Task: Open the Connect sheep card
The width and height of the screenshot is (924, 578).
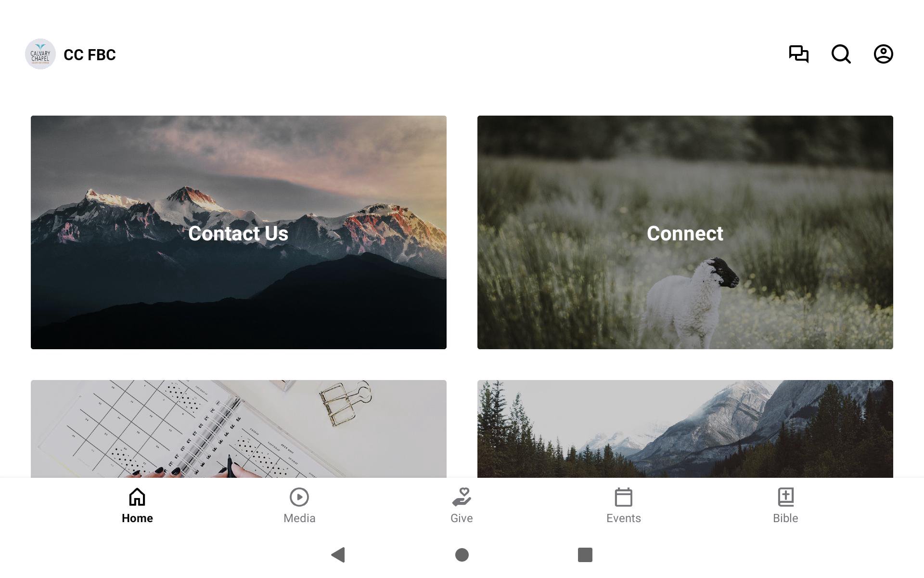Action: pos(685,232)
